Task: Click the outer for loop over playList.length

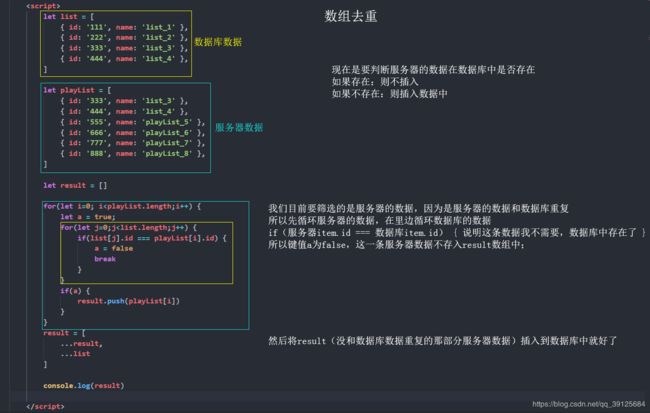Action: (122, 206)
